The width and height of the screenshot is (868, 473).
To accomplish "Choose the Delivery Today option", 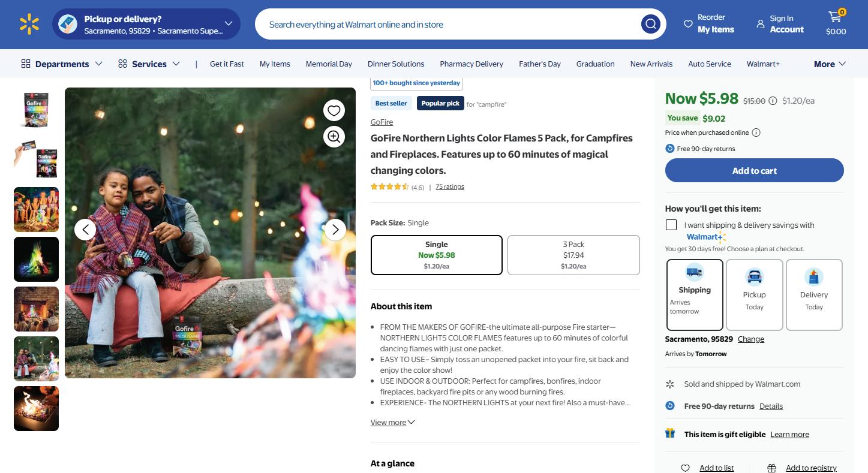I will 814,294.
